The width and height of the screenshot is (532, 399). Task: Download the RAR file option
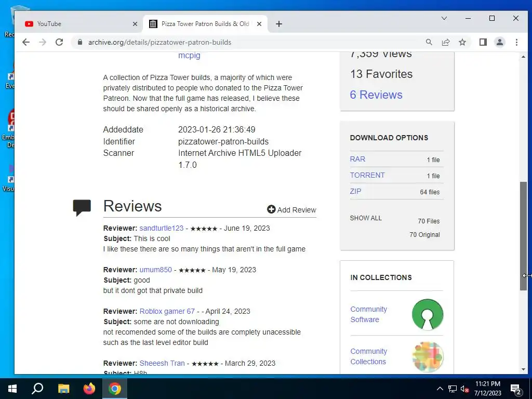coord(357,159)
